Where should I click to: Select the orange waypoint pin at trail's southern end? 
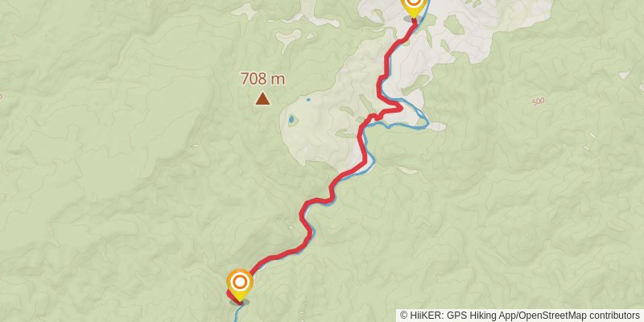click(x=239, y=285)
